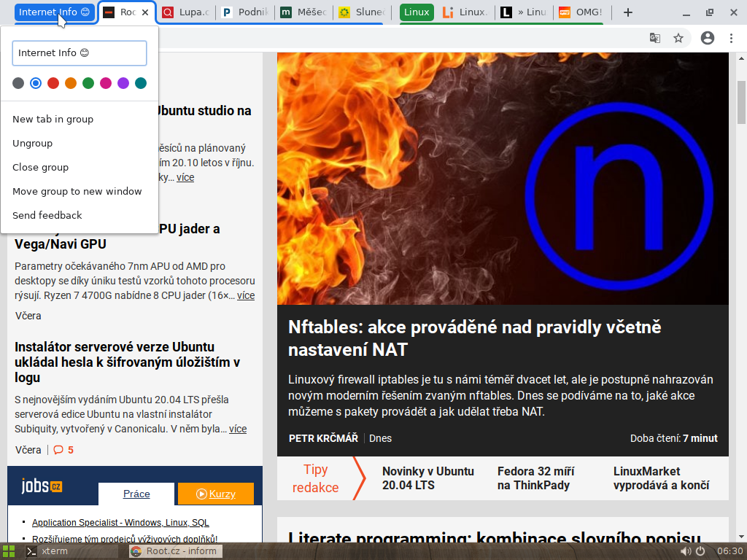
Task: Select the purple color for the tab group
Action: (123, 83)
